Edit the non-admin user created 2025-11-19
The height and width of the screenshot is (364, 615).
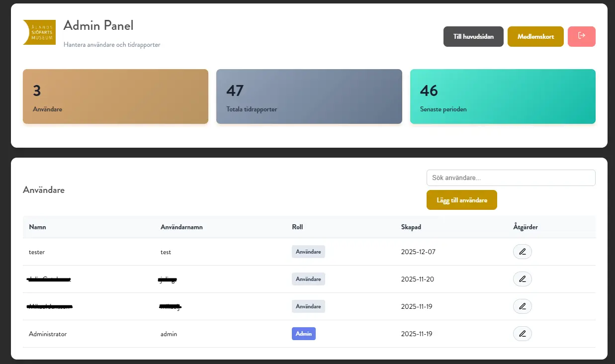click(x=522, y=306)
